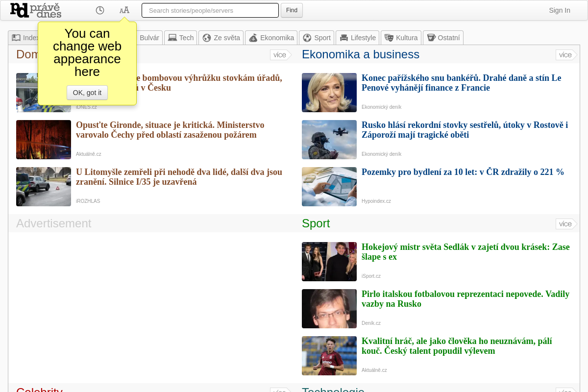This screenshot has width=588, height=392.
Task: Click the money bag icon on Ekonomika tab
Action: point(253,38)
